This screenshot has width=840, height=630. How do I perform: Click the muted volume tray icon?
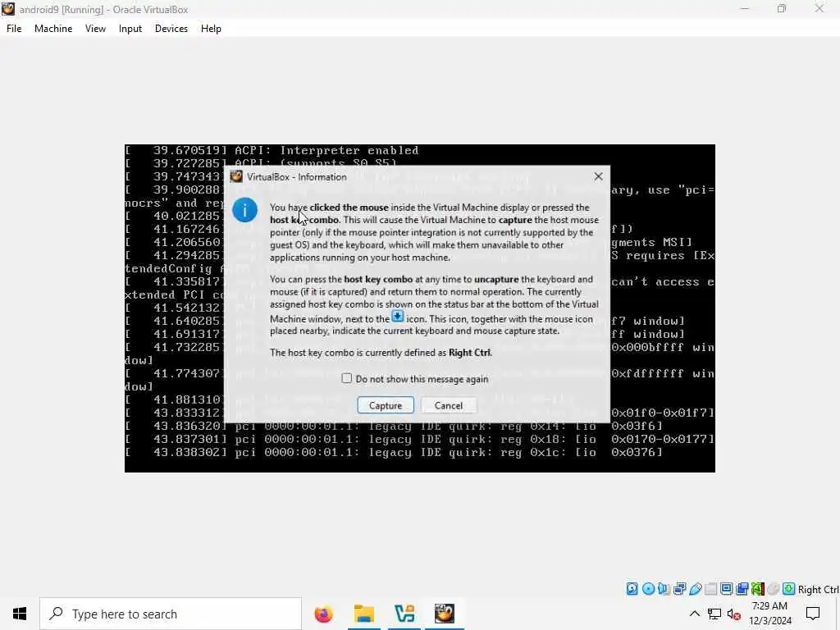(x=734, y=614)
